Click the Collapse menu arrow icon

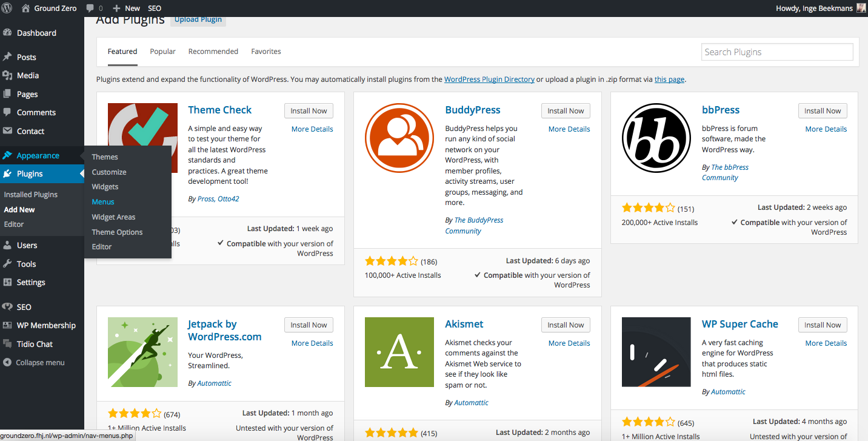7,363
